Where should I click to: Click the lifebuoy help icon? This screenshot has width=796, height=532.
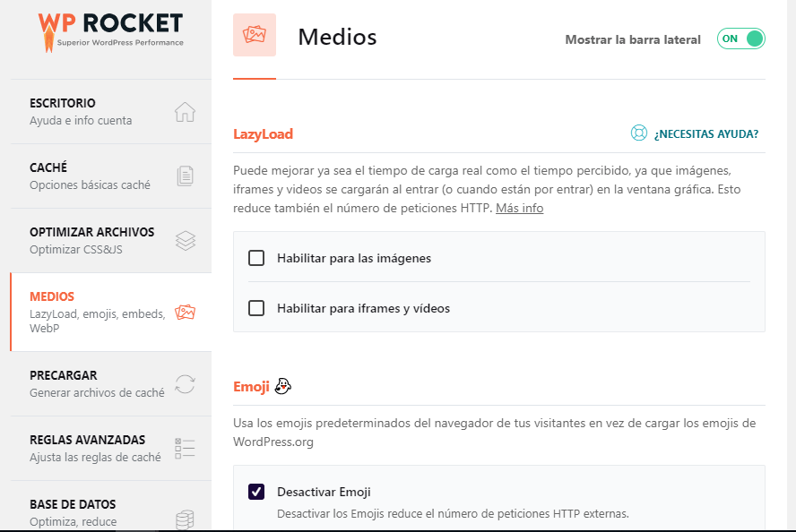tap(638, 133)
